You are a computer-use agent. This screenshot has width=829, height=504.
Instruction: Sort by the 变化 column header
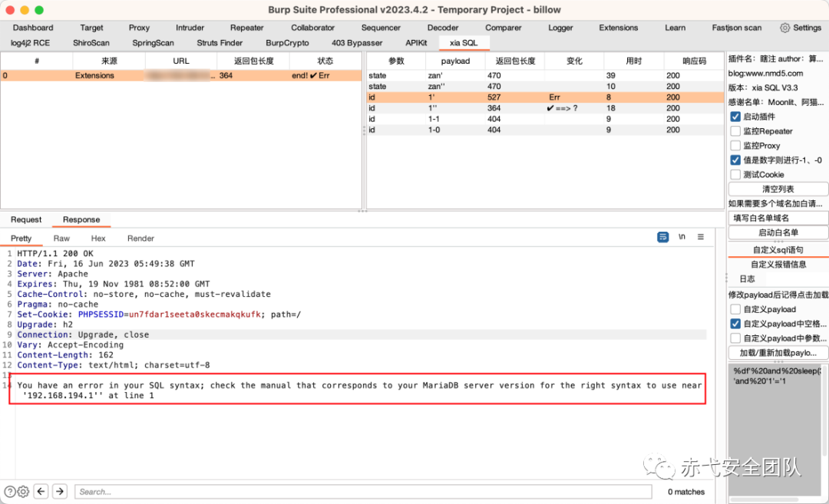tap(574, 61)
